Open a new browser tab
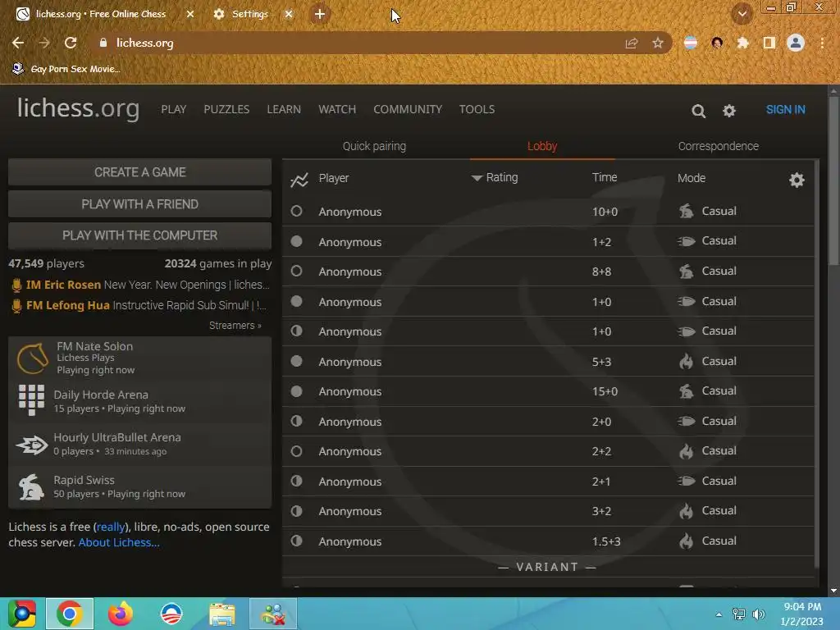This screenshot has width=840, height=630. (x=320, y=14)
